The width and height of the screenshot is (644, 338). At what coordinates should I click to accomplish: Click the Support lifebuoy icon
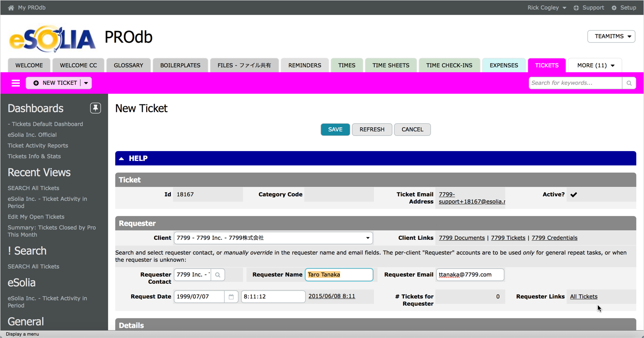click(x=576, y=8)
